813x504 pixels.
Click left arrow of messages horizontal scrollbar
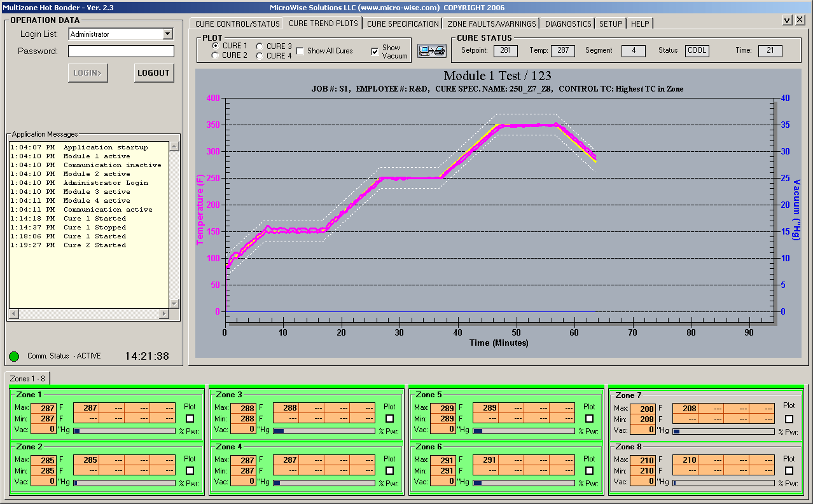[13, 314]
